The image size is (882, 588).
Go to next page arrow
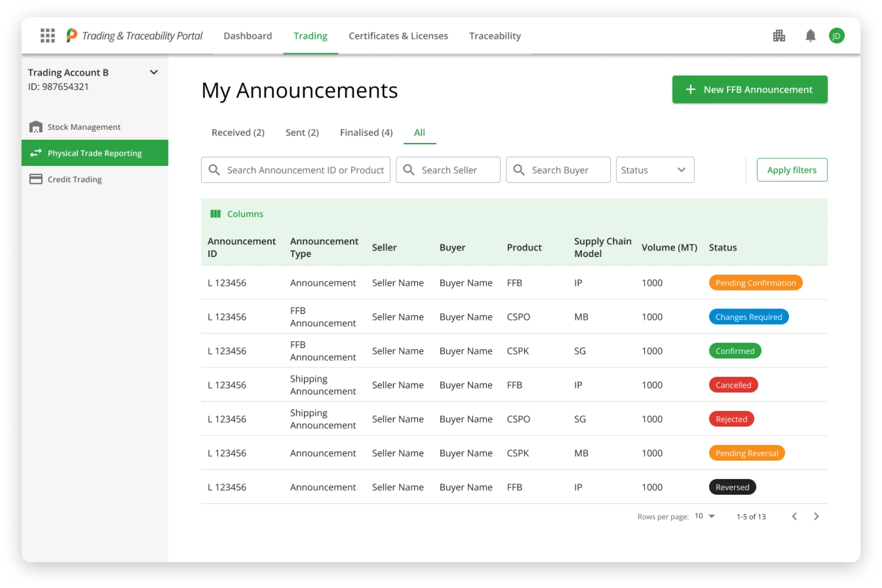(x=816, y=516)
